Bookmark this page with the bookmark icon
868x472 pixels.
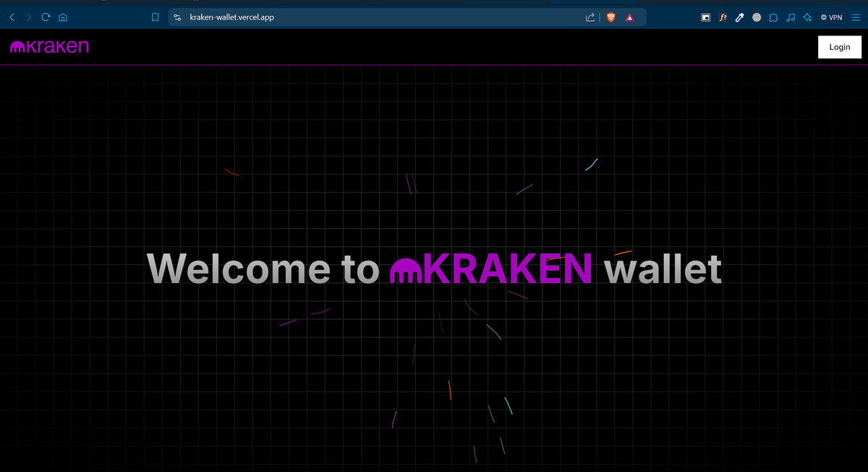click(x=155, y=17)
